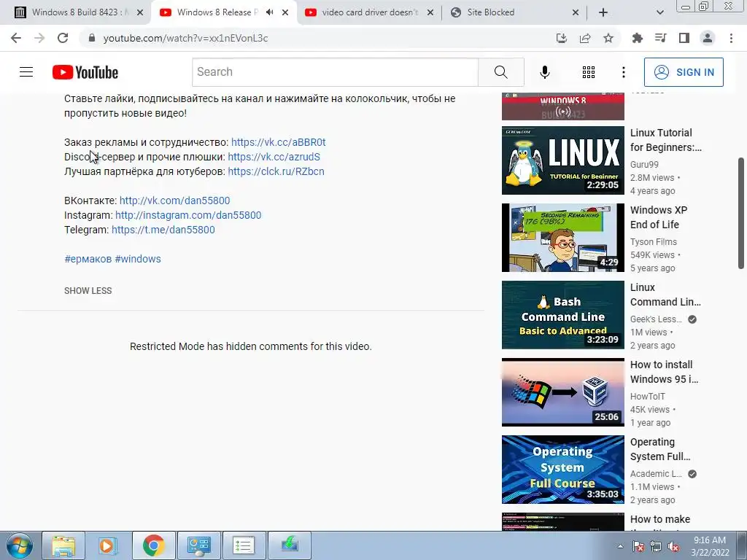Go back to the previous page
The height and width of the screenshot is (560, 747).
(16, 38)
